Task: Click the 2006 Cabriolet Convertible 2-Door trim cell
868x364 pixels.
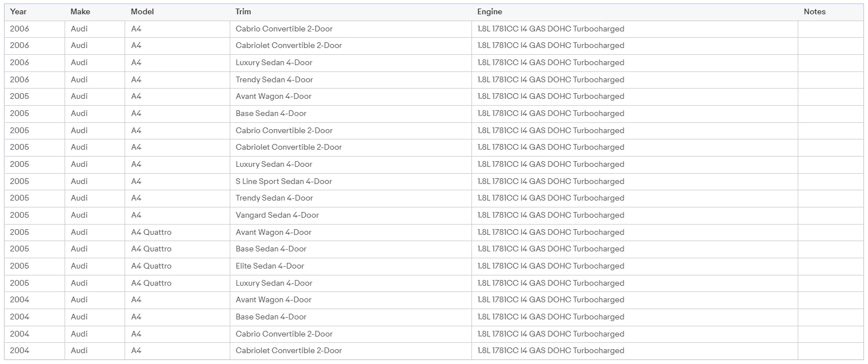Action: click(x=289, y=45)
